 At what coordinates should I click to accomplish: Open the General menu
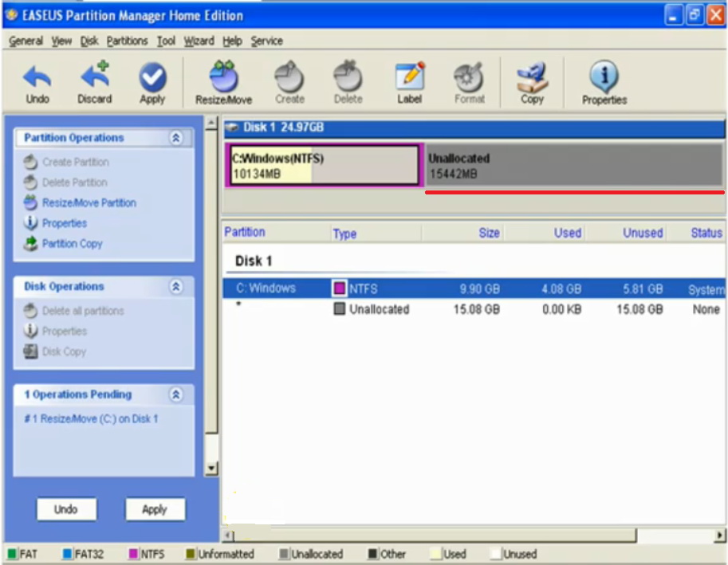click(26, 41)
